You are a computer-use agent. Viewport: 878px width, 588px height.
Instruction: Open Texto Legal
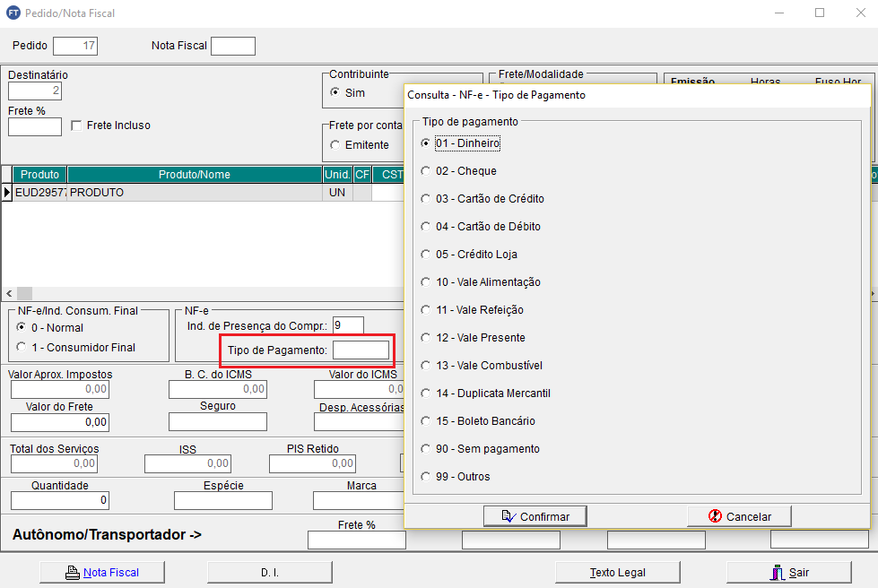[x=618, y=573]
